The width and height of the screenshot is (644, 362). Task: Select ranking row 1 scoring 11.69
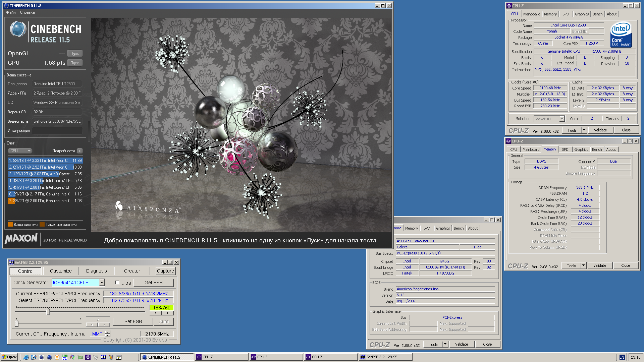tap(45, 161)
